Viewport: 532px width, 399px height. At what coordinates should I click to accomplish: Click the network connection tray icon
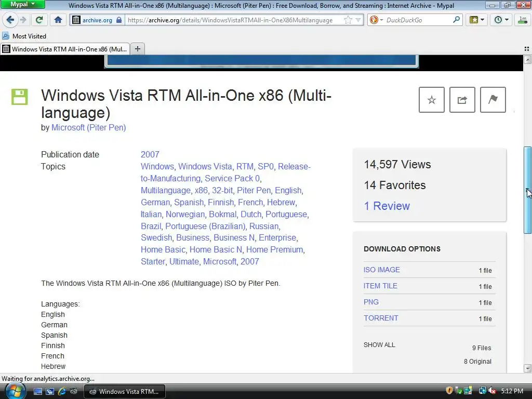pyautogui.click(x=482, y=391)
